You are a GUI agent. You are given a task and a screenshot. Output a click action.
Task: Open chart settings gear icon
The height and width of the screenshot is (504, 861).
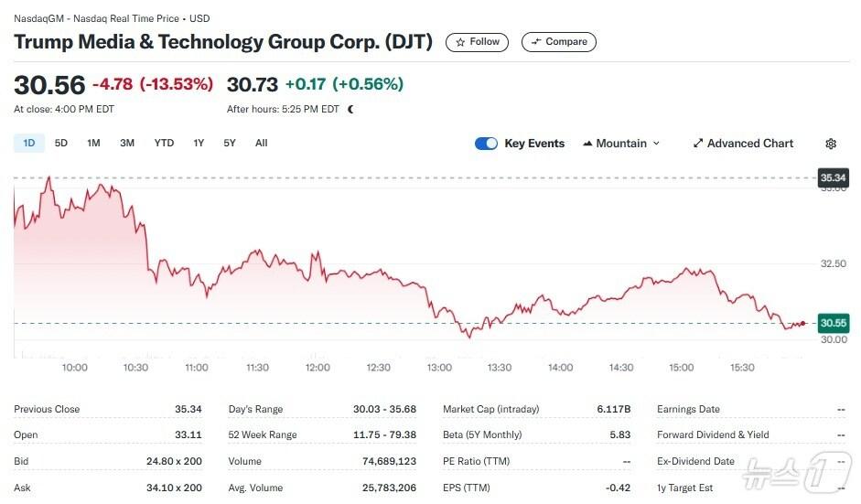tap(831, 144)
